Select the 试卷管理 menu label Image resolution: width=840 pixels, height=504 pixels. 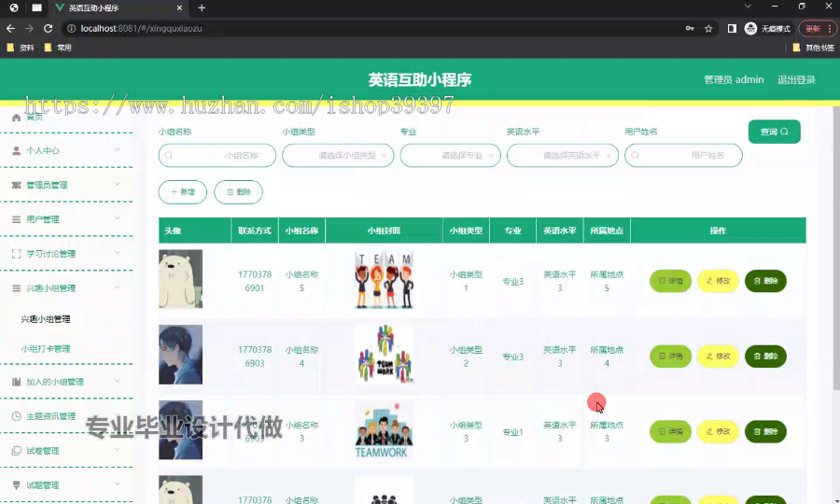tap(43, 451)
